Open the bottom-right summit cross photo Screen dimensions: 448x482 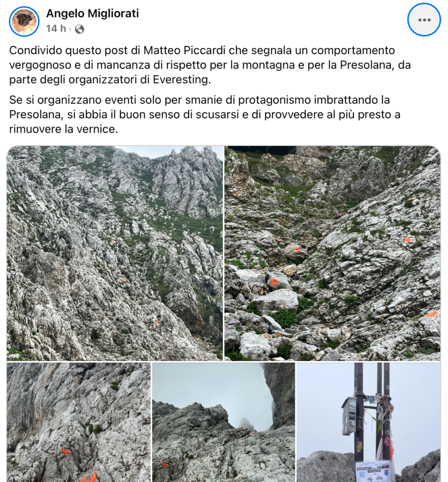pos(368,422)
